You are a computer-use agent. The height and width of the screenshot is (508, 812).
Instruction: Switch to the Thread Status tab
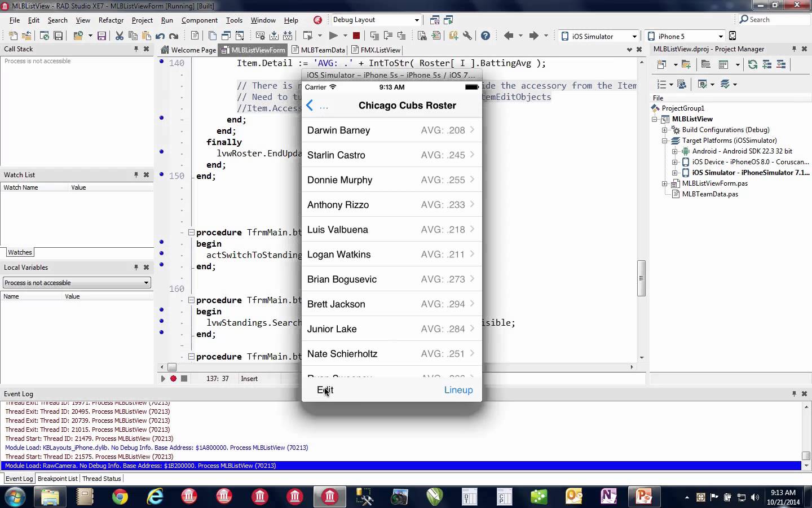[x=101, y=479]
